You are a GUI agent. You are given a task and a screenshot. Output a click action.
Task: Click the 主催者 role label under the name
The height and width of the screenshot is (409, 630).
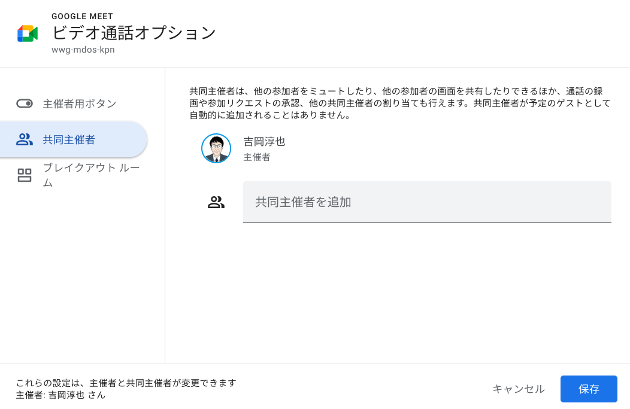[x=257, y=157]
